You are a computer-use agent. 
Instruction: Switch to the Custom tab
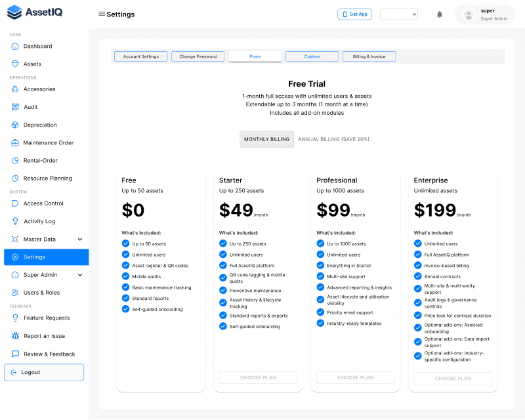[x=312, y=56]
